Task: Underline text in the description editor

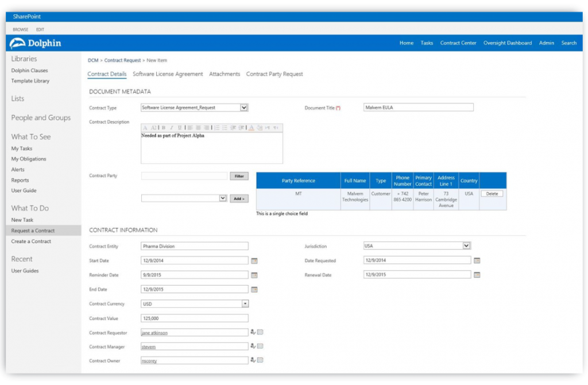Action: [180, 127]
